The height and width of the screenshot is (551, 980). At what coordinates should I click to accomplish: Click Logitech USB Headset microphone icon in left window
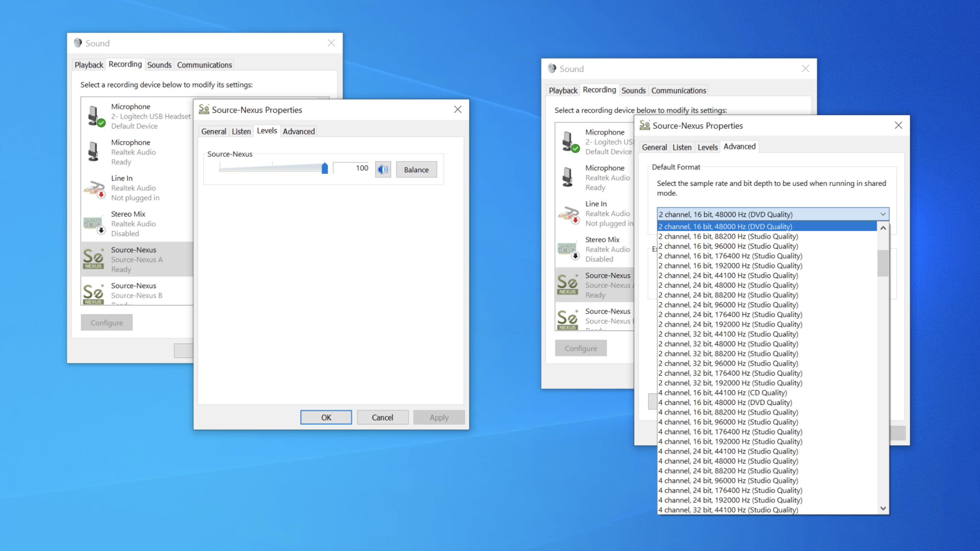click(x=94, y=116)
